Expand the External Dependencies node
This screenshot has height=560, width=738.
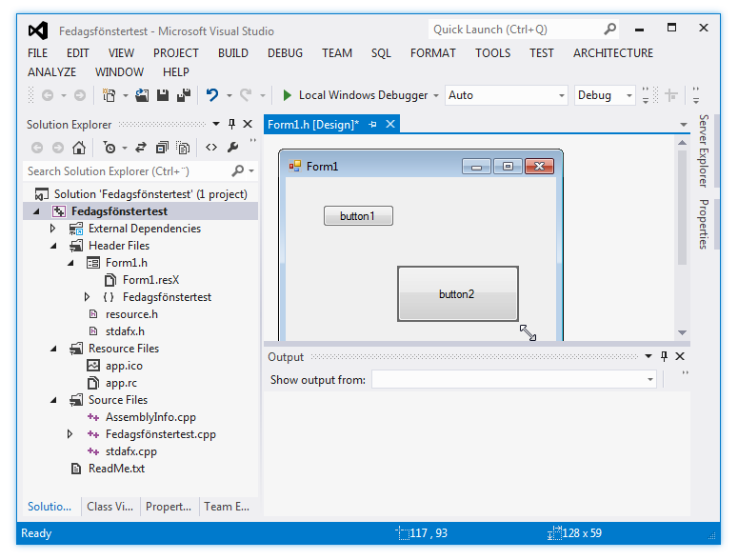52,229
